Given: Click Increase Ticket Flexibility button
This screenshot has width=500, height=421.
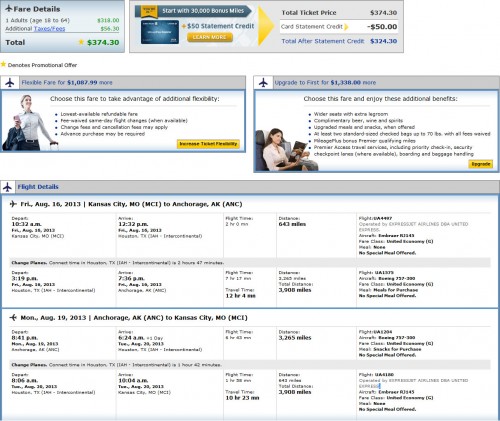Looking at the screenshot, I should tap(208, 144).
